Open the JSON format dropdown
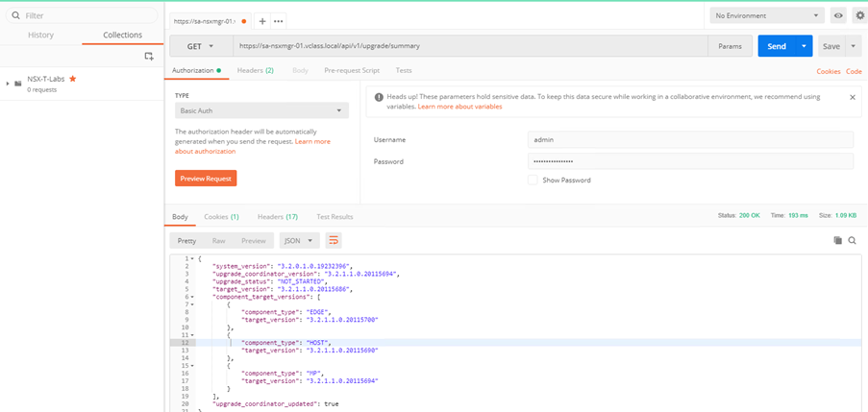This screenshot has height=412, width=868. point(300,240)
